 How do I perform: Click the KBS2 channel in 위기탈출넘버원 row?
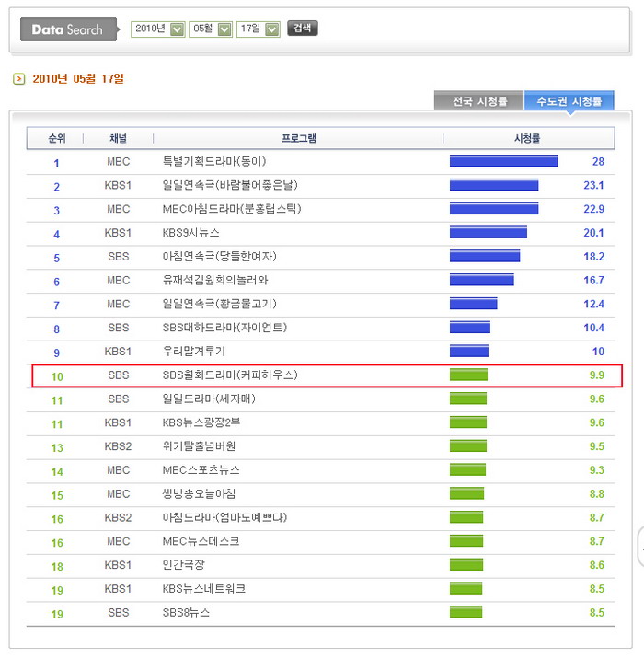coord(119,446)
